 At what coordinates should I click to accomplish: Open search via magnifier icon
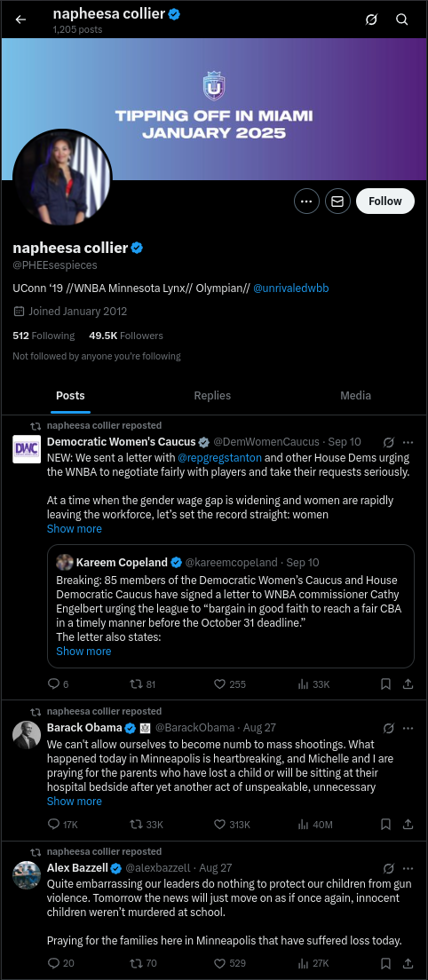coord(401,20)
